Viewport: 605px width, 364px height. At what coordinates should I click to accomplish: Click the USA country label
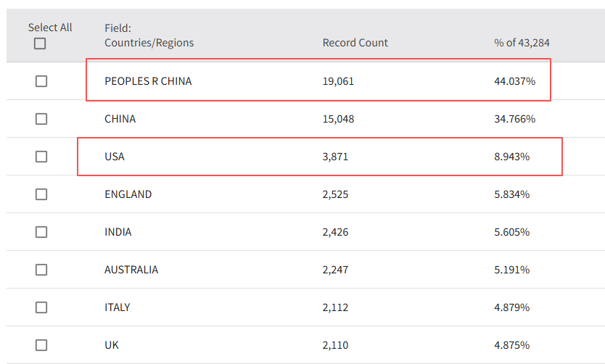point(115,157)
